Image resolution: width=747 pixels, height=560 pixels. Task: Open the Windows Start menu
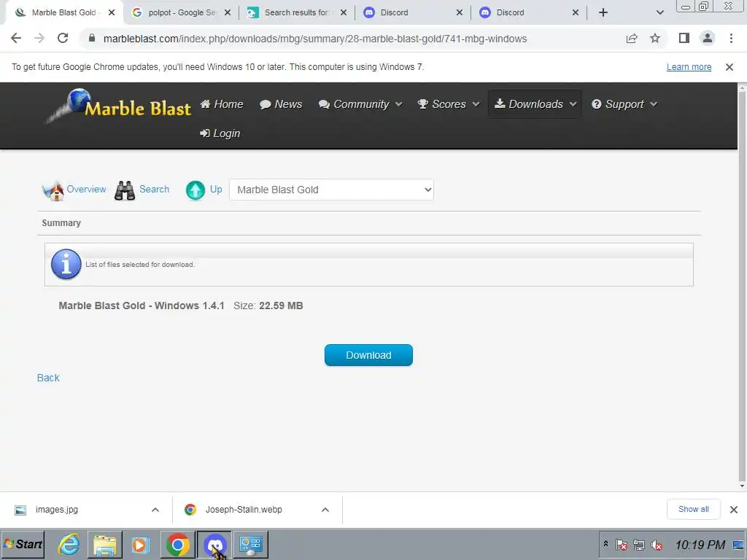tap(23, 544)
